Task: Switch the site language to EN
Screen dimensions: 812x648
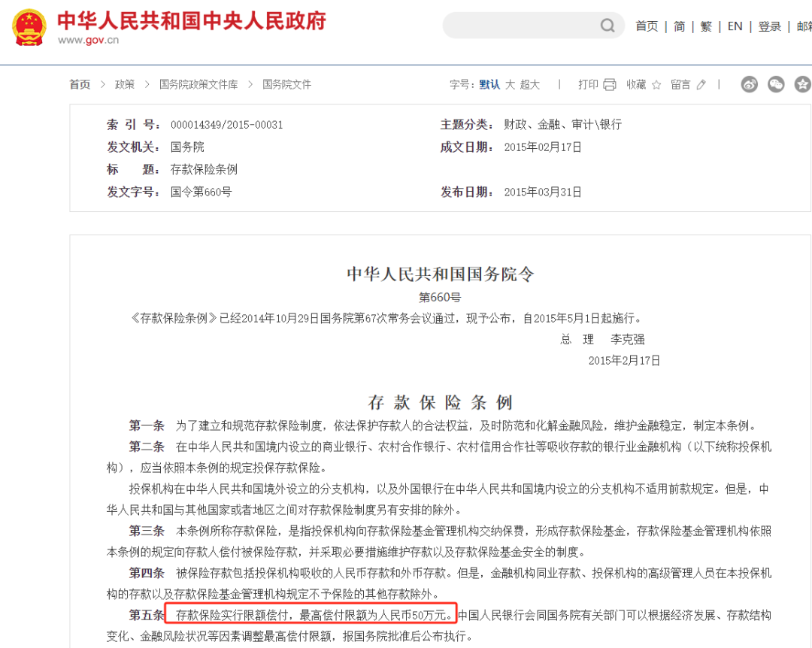Action: coord(735,25)
